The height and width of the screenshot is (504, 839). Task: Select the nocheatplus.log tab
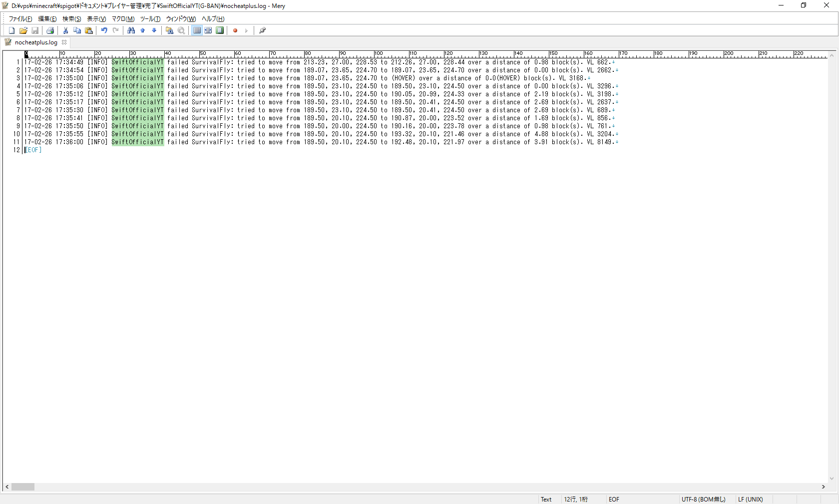tap(36, 42)
